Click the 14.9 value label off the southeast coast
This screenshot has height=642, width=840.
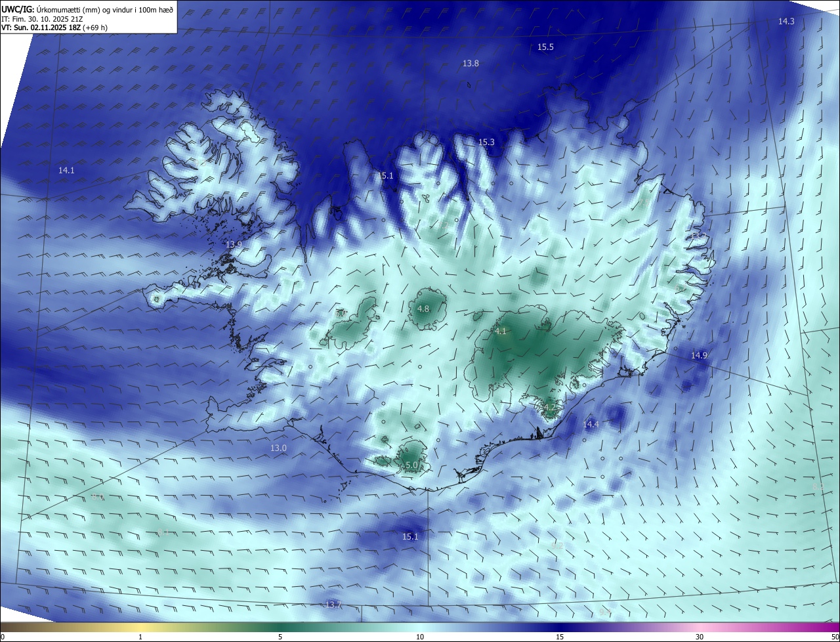click(699, 356)
